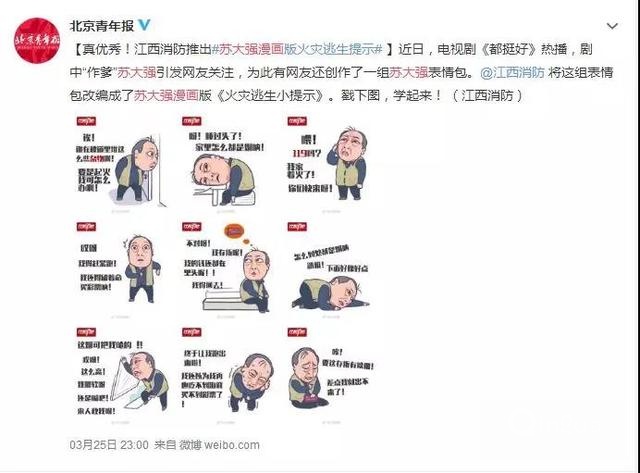
Task: Click the blue verified V badge
Action: [144, 25]
